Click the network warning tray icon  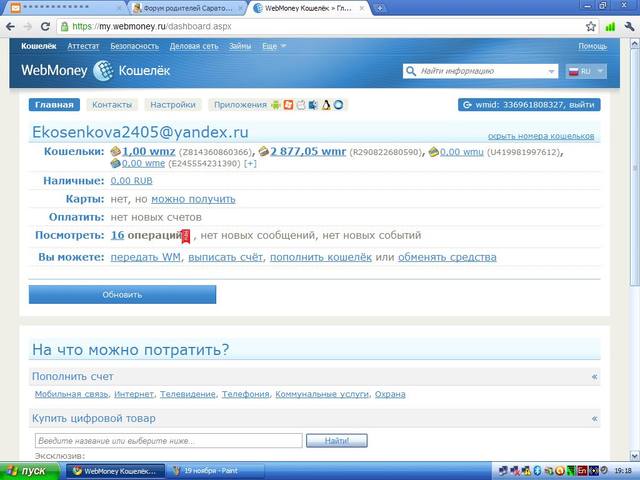coord(527,471)
